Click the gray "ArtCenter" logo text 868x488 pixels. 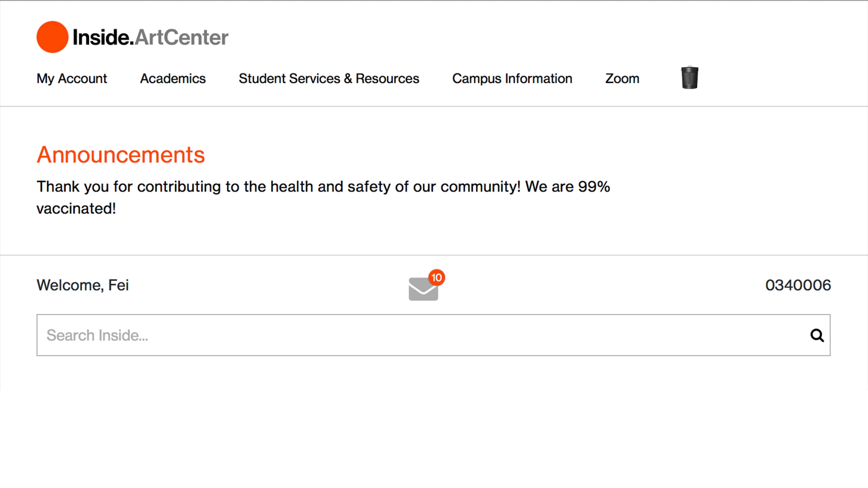pyautogui.click(x=182, y=37)
